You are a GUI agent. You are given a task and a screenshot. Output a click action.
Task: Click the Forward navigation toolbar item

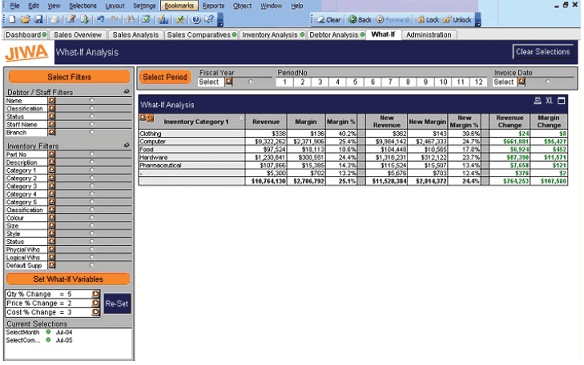(393, 20)
